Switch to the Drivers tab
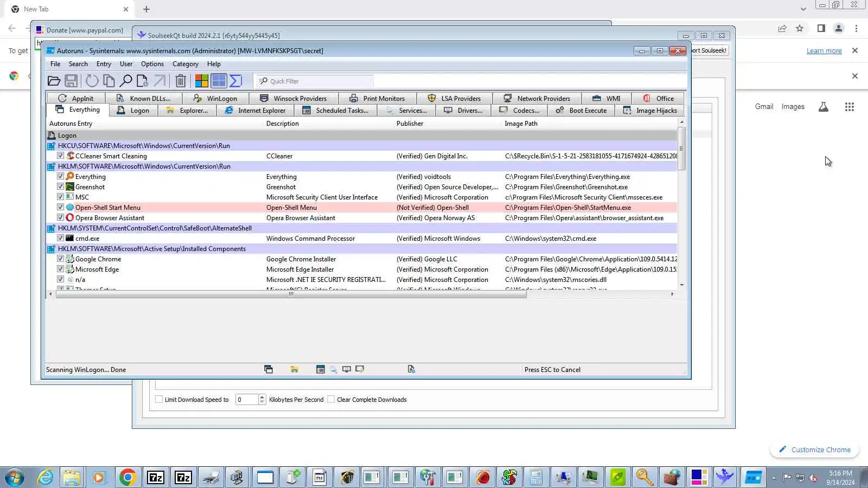 pyautogui.click(x=463, y=111)
